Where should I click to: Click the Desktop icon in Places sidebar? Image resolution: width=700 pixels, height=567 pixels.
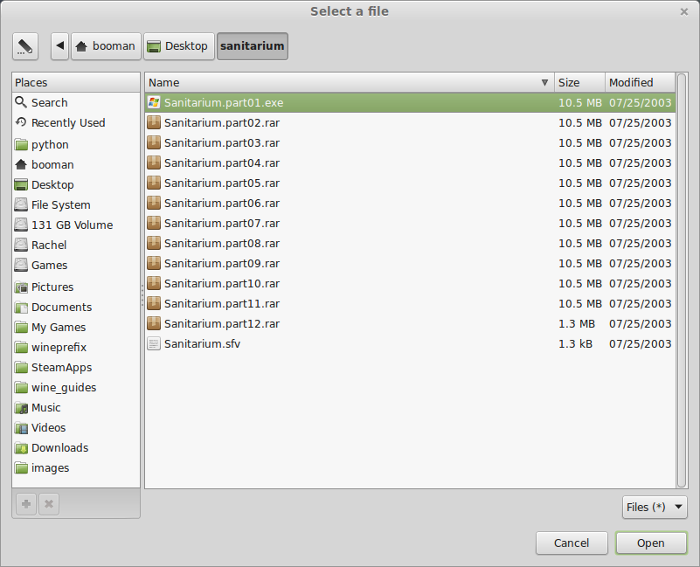[x=21, y=185]
